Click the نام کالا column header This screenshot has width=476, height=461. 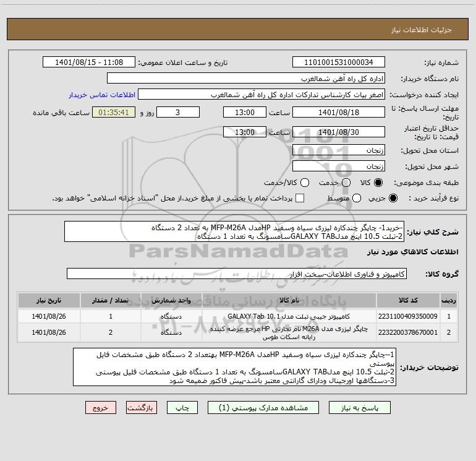289,300
